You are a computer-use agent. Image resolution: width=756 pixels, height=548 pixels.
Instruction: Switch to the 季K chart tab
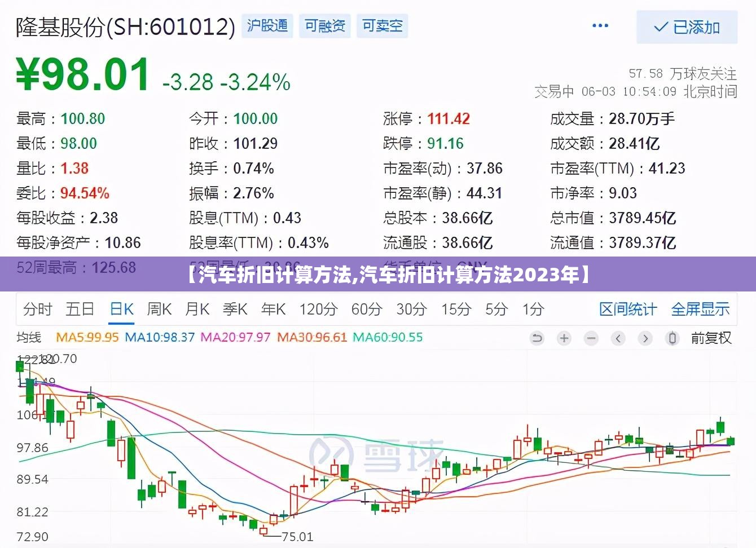point(235,309)
